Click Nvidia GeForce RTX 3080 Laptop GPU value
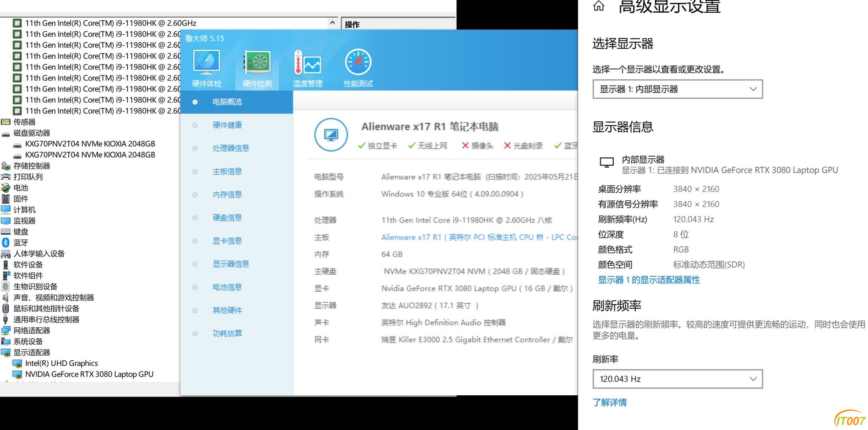 pos(477,288)
